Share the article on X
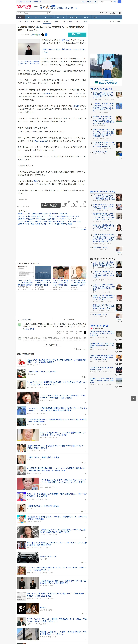The width and height of the screenshot is (138, 644). (x=43, y=35)
